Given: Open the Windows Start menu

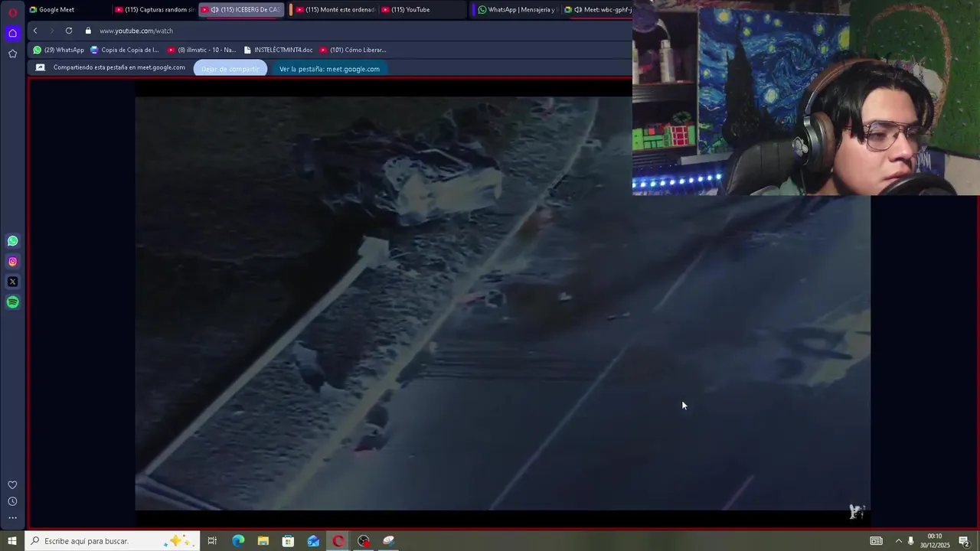Looking at the screenshot, I should click(12, 541).
